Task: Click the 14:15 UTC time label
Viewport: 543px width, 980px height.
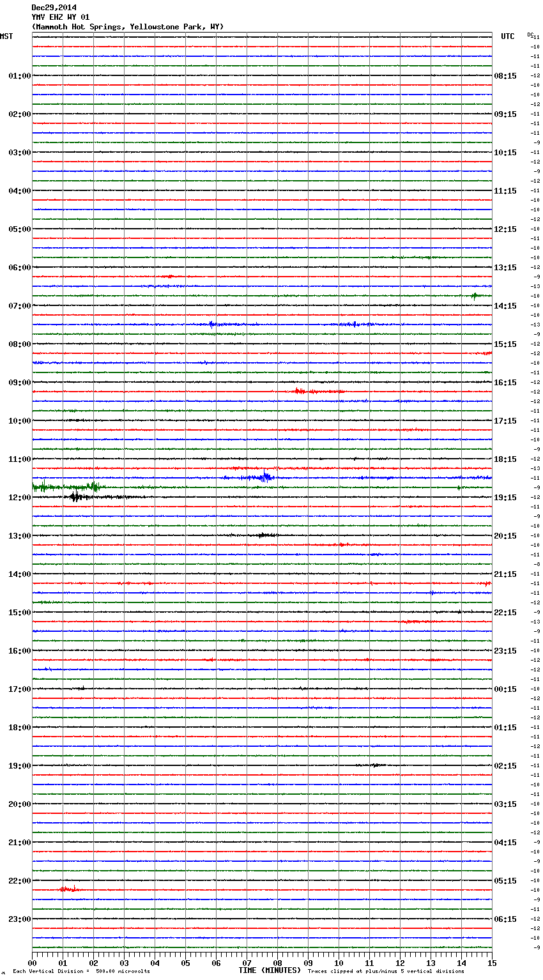Action: tap(505, 306)
